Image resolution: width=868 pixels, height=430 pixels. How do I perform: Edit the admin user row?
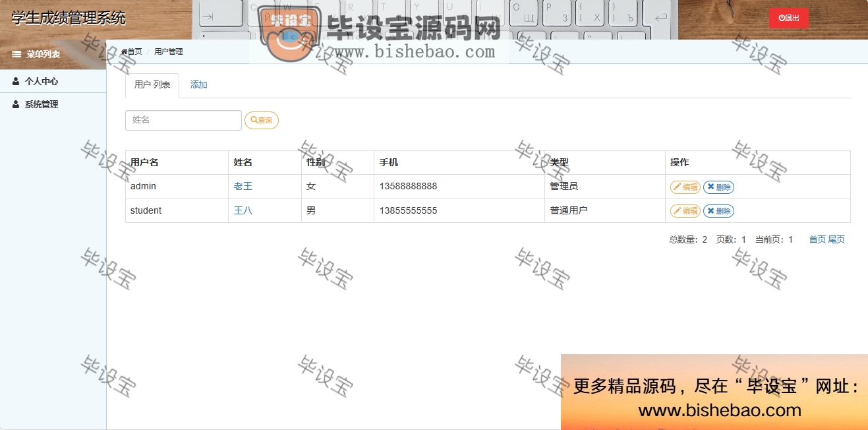(685, 187)
